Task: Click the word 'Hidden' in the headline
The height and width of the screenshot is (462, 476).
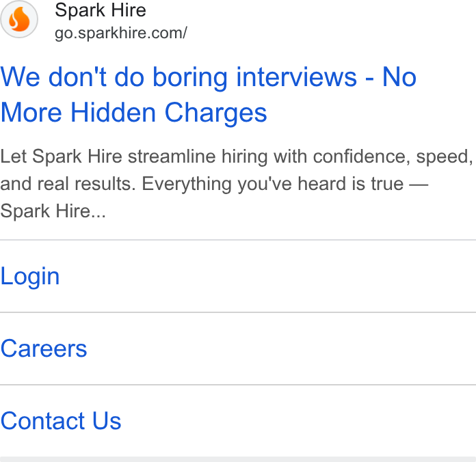Action: (x=114, y=113)
